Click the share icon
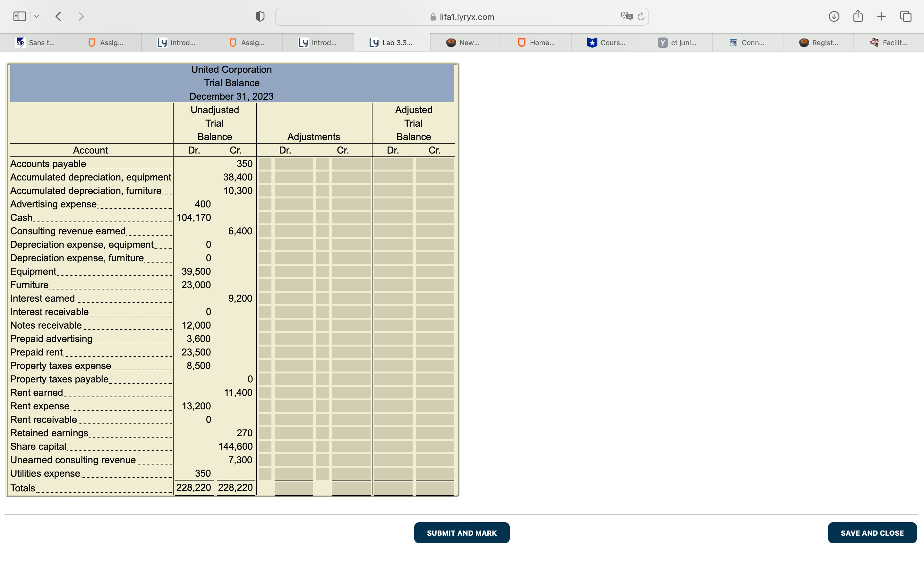924x577 pixels. click(858, 16)
